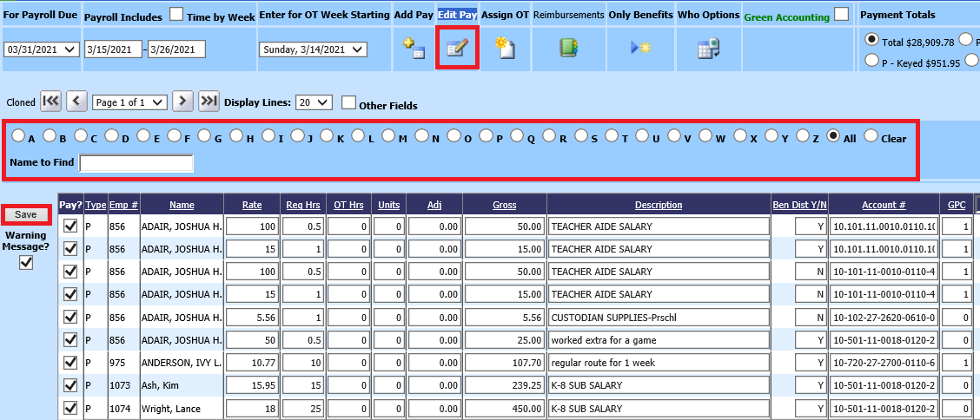Click the Assign OT icon
The height and width of the screenshot is (420, 980).
coord(505,49)
